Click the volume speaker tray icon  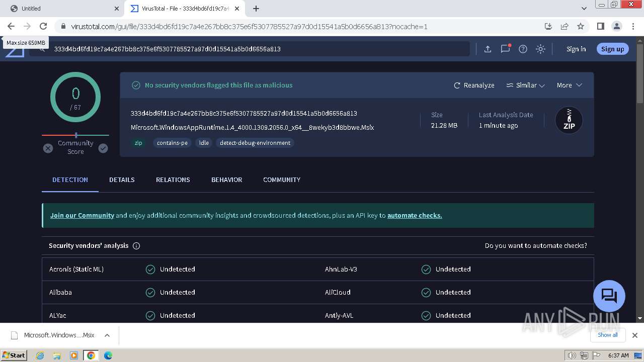(572, 355)
